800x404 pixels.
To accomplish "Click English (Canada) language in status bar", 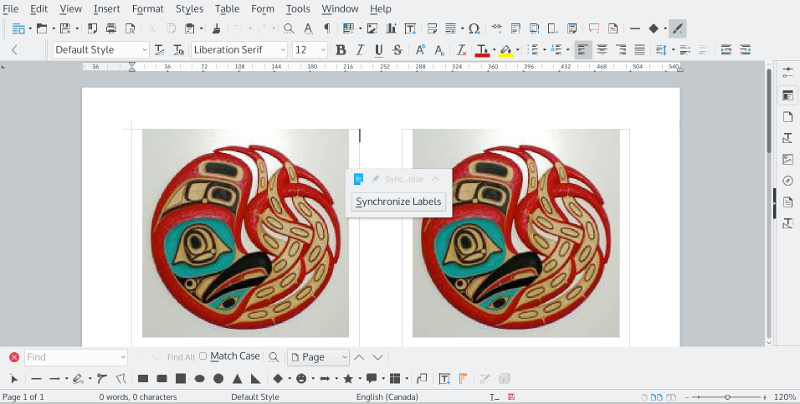I will [387, 397].
